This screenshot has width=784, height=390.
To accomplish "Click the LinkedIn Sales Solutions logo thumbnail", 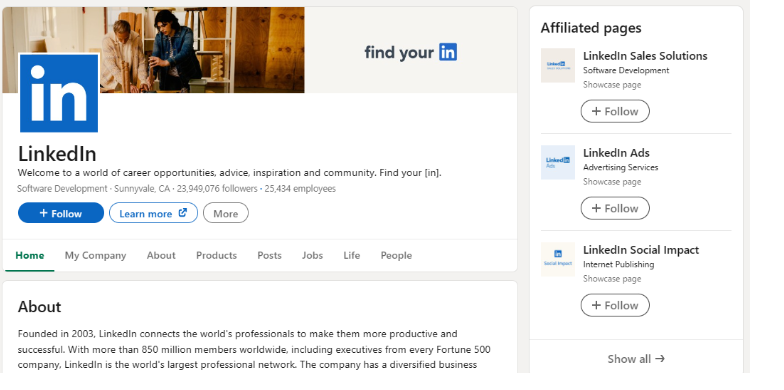I will (558, 66).
